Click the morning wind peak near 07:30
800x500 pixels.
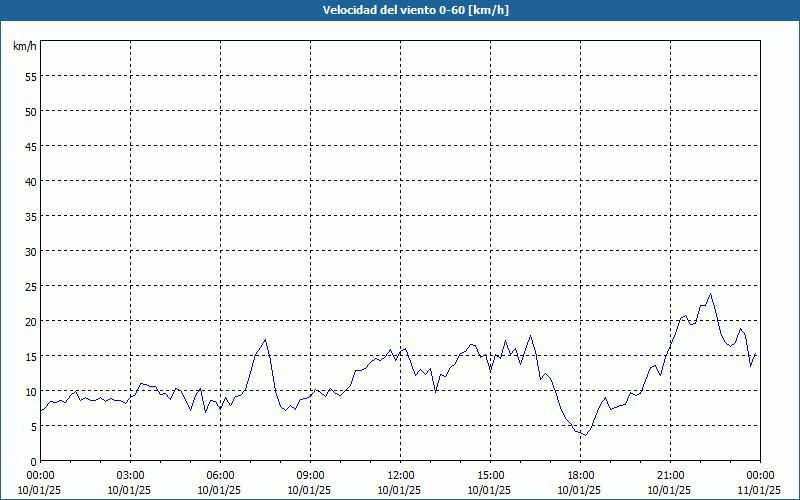265,340
